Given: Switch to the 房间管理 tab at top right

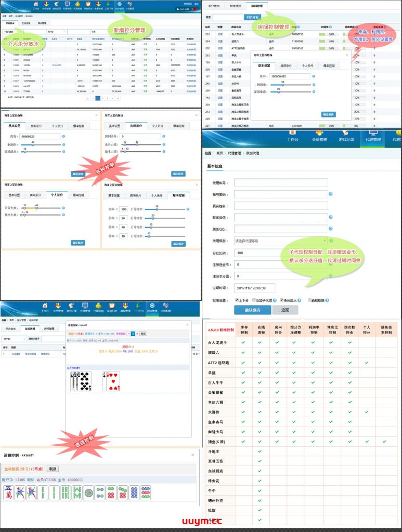Looking at the screenshot, I should click(x=256, y=6).
